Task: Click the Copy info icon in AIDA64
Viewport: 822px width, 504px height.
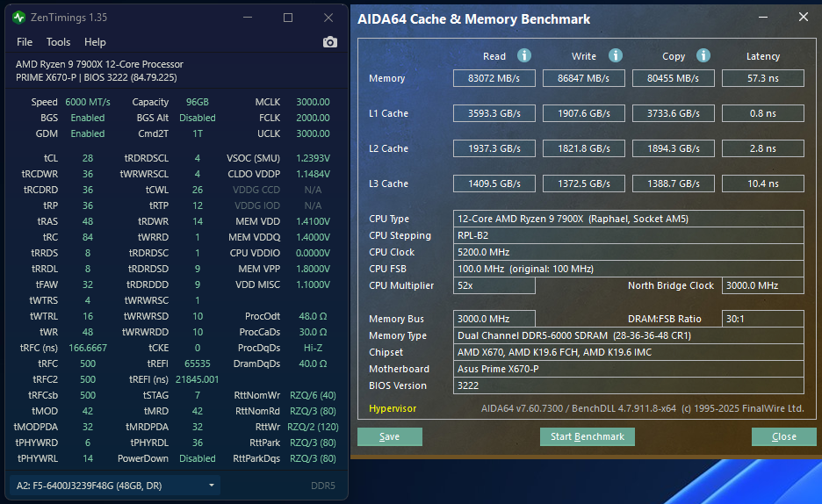Action: [703, 55]
